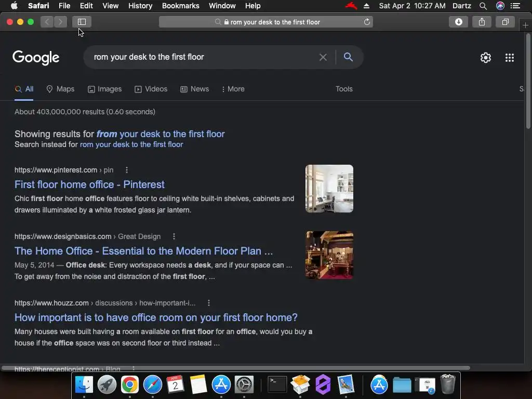Screen dimensions: 532x399
Task: Click the horizontal page scrollbar
Action: [x=236, y=368]
